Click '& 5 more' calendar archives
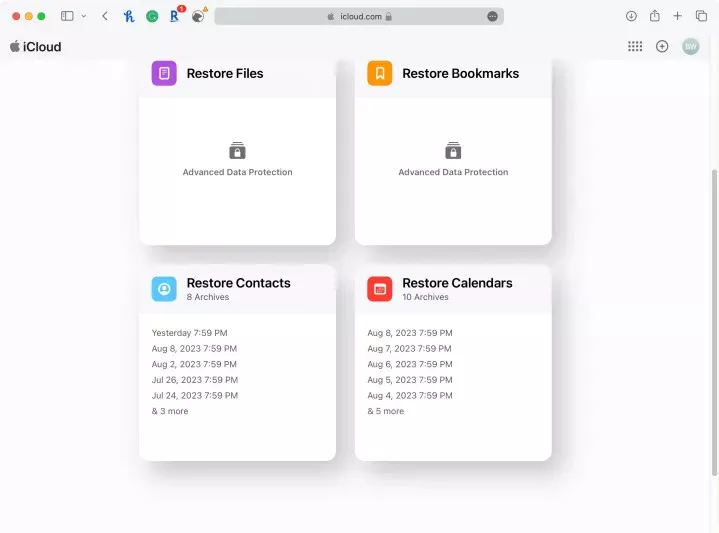The width and height of the screenshot is (719, 533). 386,411
